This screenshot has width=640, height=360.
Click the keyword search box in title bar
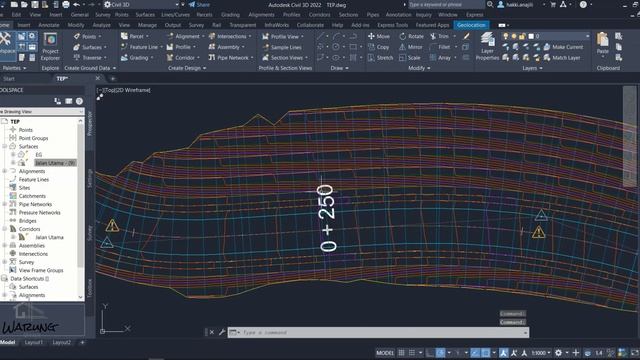click(446, 4)
